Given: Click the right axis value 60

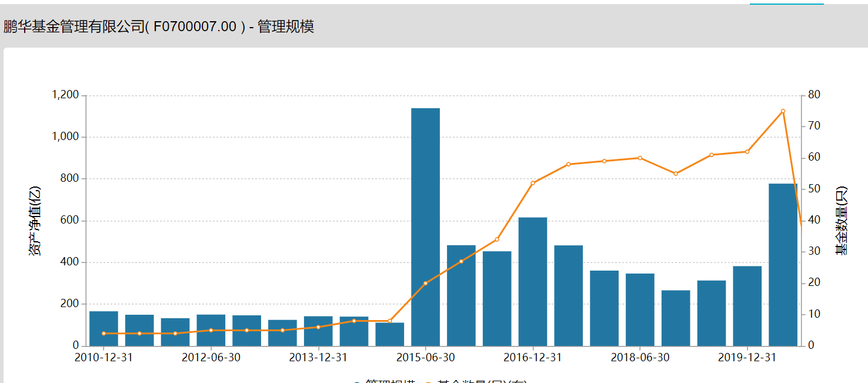Looking at the screenshot, I should tap(814, 158).
